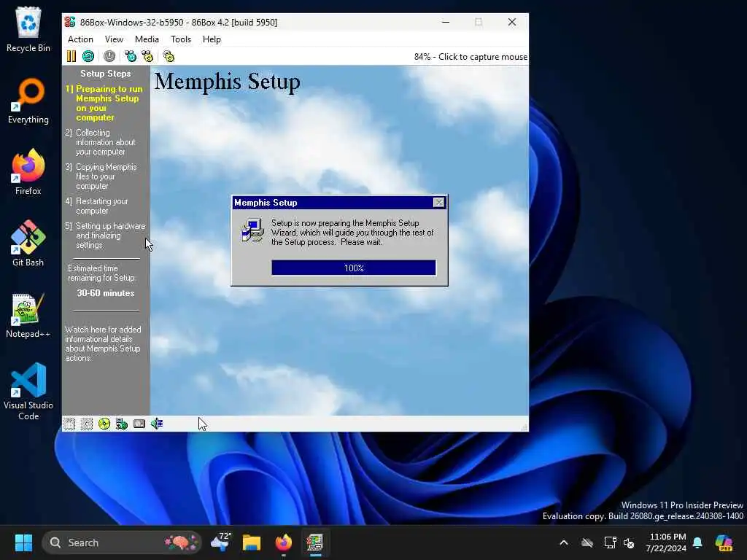Click the Memphis Setup computer icon
Image resolution: width=747 pixels, height=560 pixels.
tap(252, 230)
